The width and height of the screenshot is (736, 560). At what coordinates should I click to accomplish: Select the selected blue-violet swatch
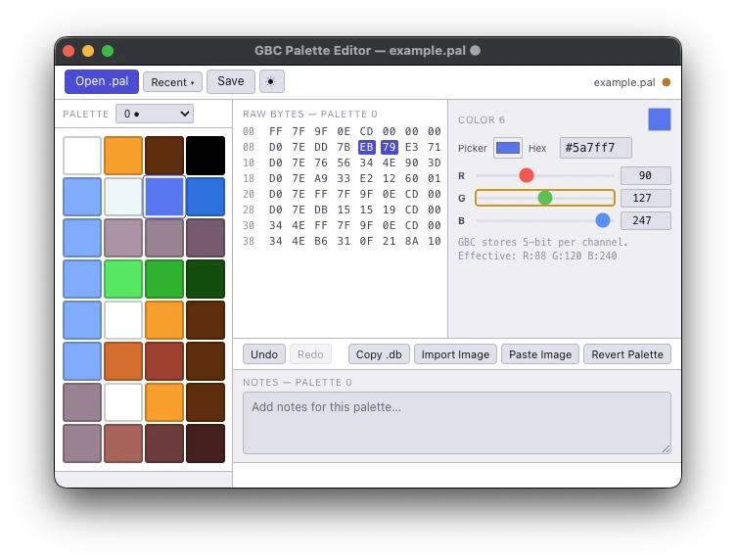pos(164,197)
